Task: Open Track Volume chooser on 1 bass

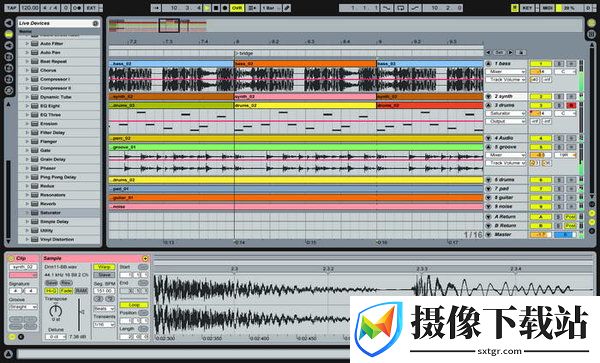Action: pos(506,80)
